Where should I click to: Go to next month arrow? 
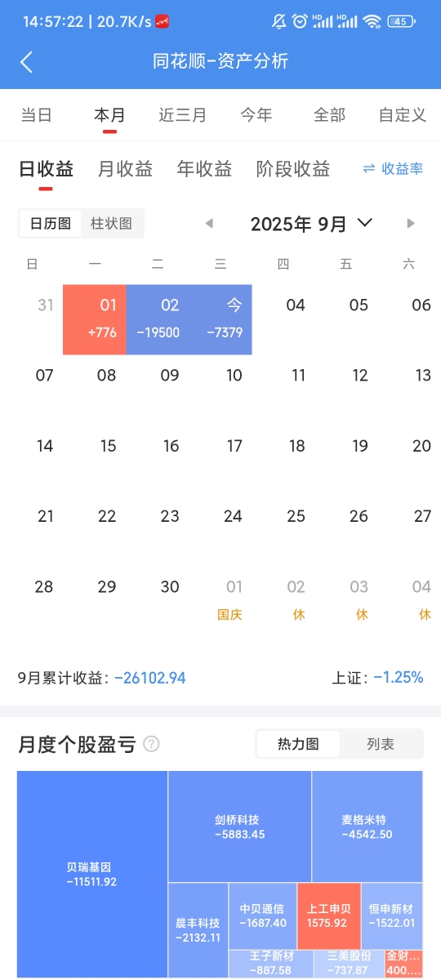click(411, 224)
